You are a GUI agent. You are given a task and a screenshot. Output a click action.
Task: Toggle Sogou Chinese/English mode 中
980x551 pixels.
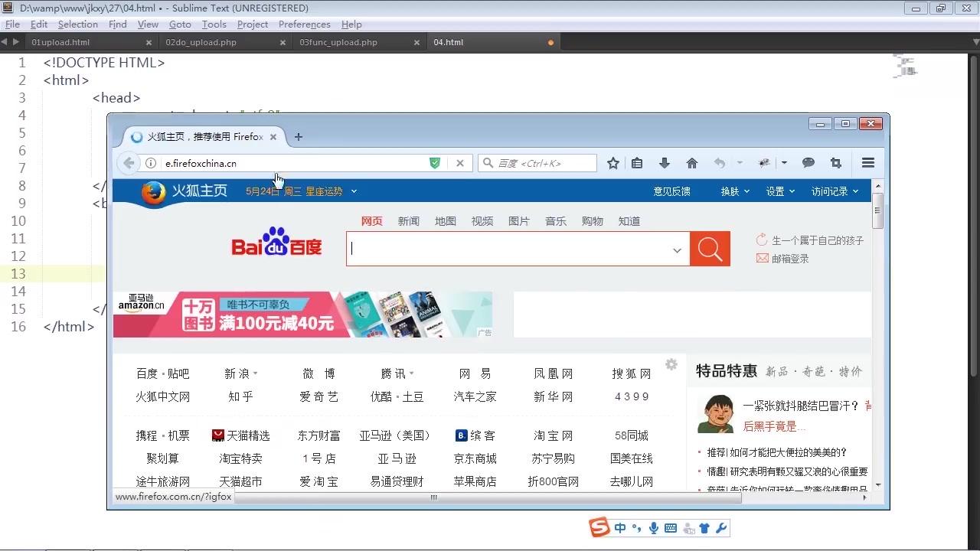point(620,528)
